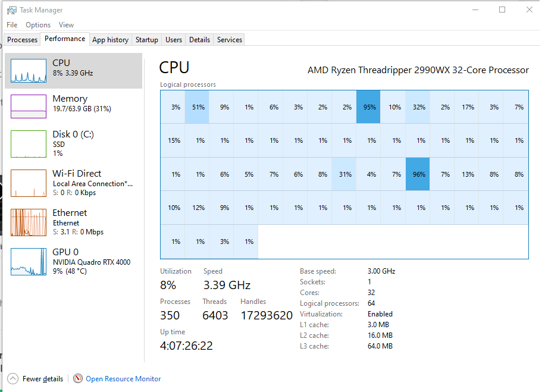Open Resource Monitor link

click(x=123, y=379)
